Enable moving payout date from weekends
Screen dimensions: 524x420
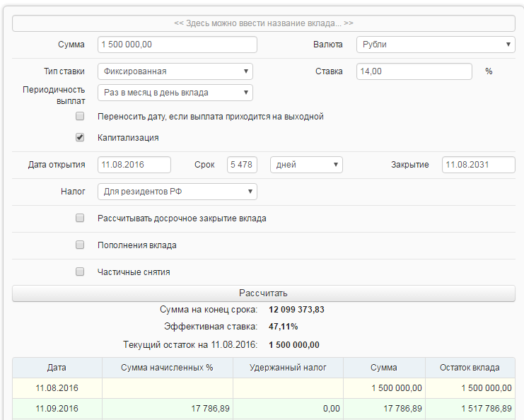pos(80,116)
